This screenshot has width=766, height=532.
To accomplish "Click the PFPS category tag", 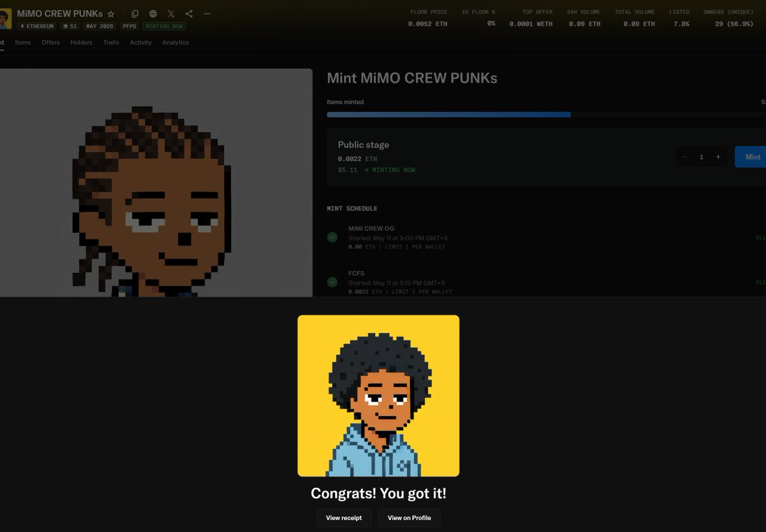I will 130,26.
